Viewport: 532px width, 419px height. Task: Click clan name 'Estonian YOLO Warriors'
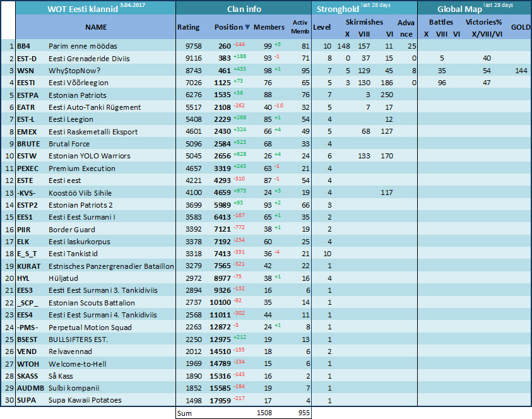pyautogui.click(x=89, y=156)
